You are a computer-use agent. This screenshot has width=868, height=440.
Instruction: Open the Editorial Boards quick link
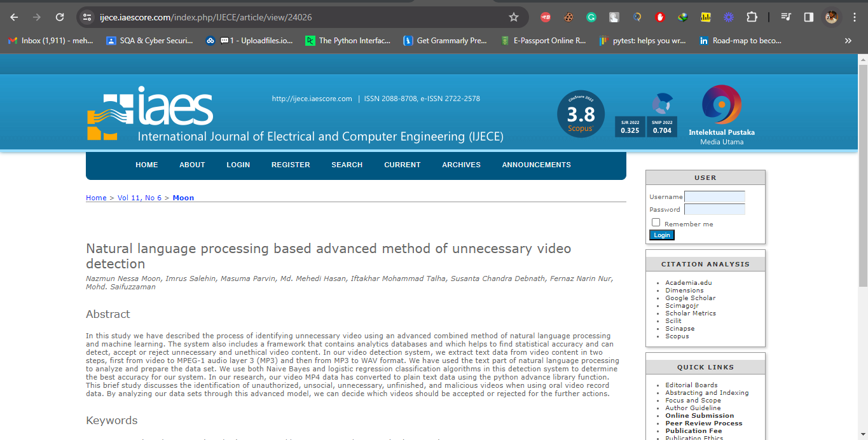pyautogui.click(x=691, y=385)
